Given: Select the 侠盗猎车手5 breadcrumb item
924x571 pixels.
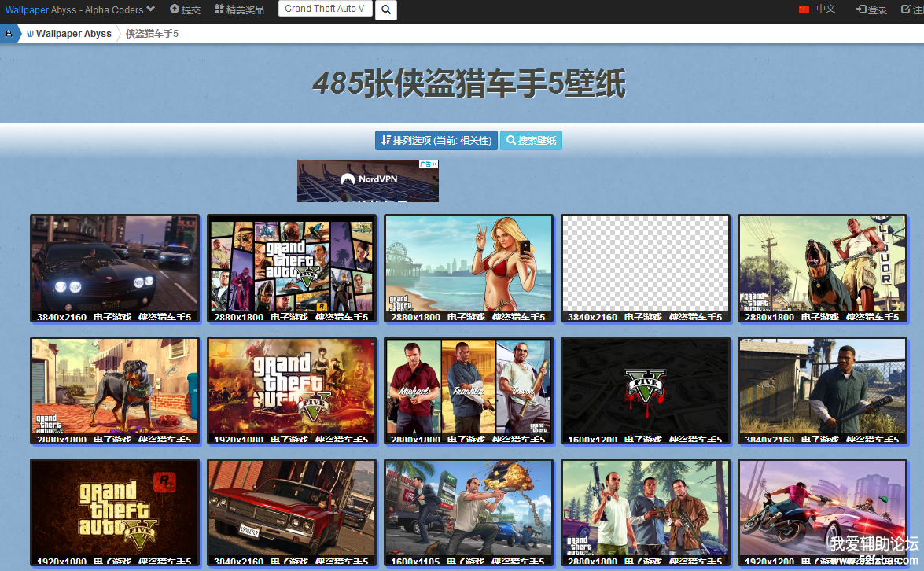Looking at the screenshot, I should tap(152, 34).
